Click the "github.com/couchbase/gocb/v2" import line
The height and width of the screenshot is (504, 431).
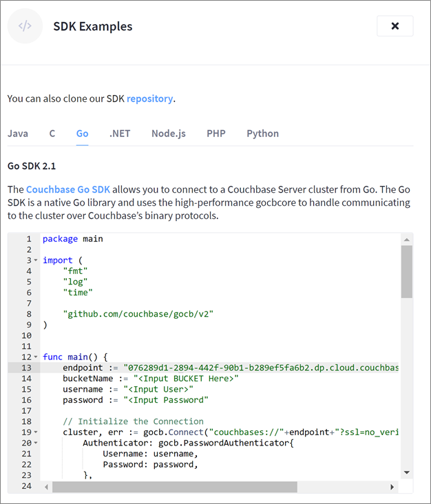pos(138,314)
